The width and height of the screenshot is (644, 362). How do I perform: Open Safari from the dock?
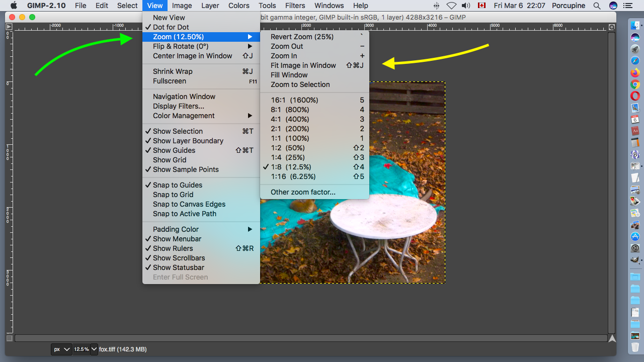(x=635, y=61)
